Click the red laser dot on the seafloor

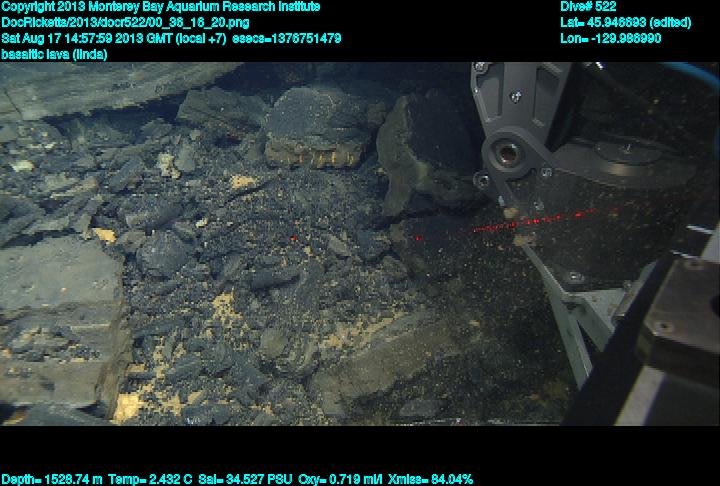[x=292, y=238]
